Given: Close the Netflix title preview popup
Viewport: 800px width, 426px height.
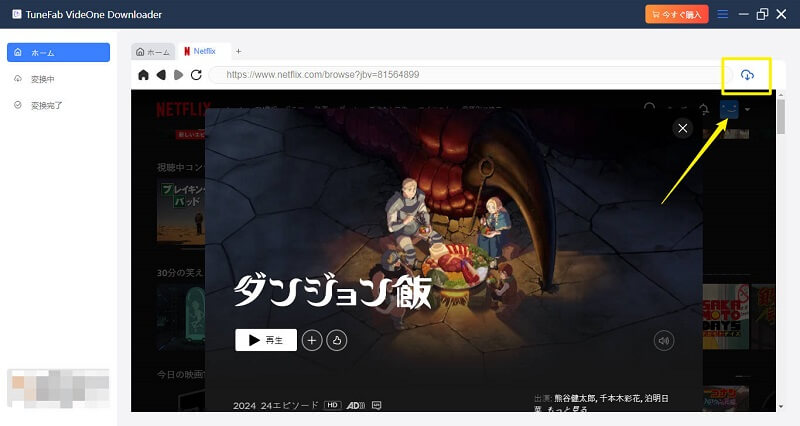Looking at the screenshot, I should (x=683, y=128).
